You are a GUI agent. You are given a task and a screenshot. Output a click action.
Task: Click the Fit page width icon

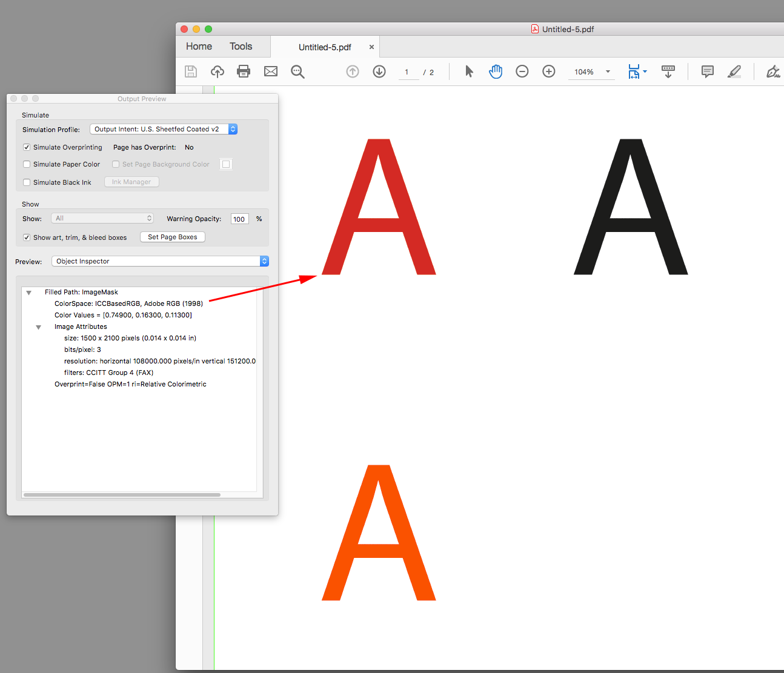634,71
